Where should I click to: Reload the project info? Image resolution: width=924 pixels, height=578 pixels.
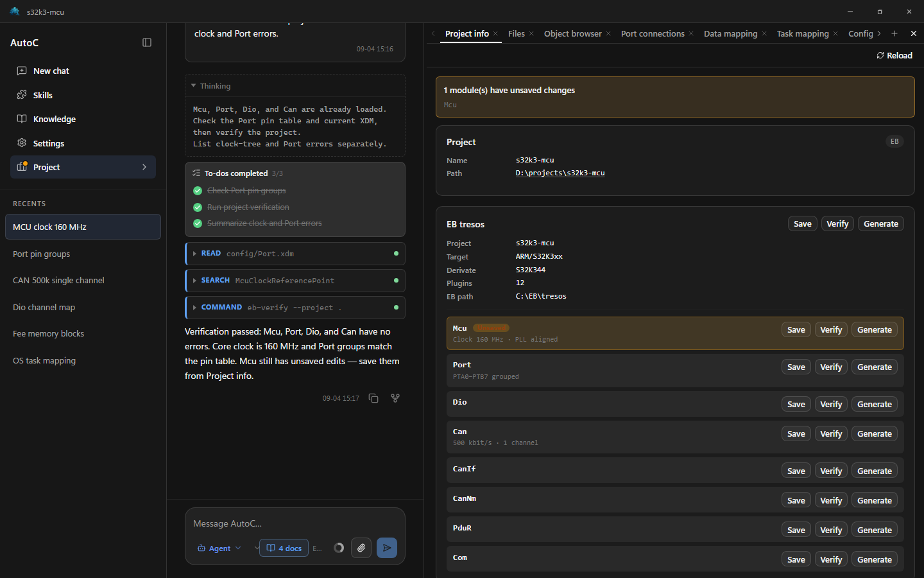click(894, 55)
